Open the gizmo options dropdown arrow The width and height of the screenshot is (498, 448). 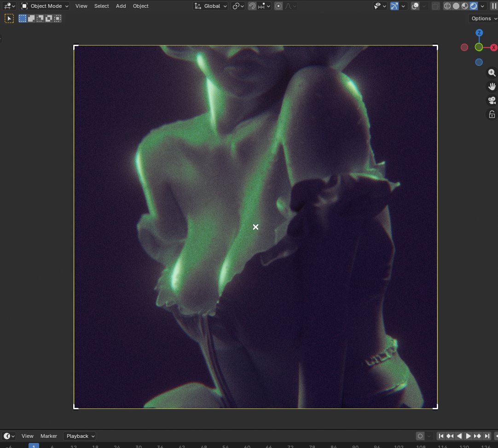pyautogui.click(x=403, y=6)
